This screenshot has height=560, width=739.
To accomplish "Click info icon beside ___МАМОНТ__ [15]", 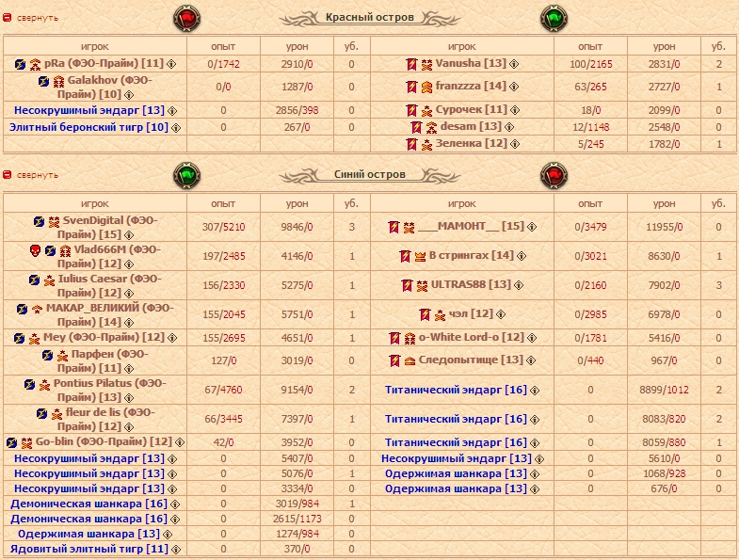I will (532, 227).
